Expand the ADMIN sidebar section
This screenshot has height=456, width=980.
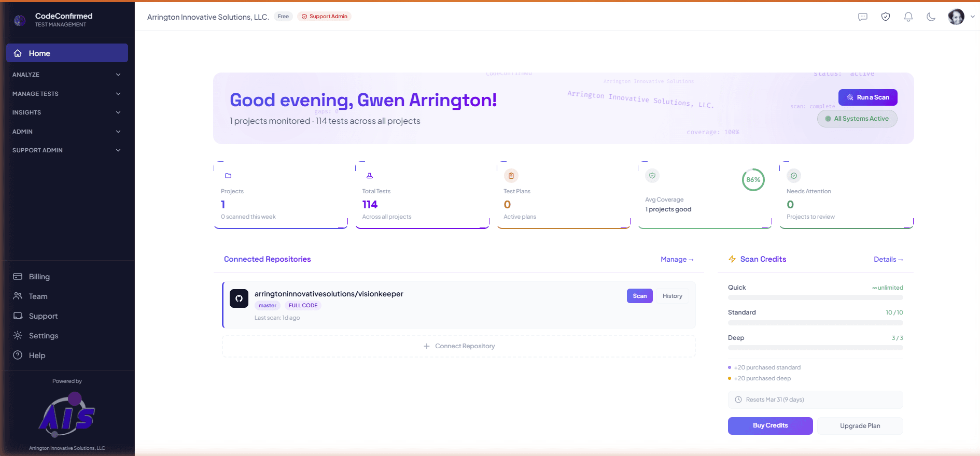(x=67, y=132)
